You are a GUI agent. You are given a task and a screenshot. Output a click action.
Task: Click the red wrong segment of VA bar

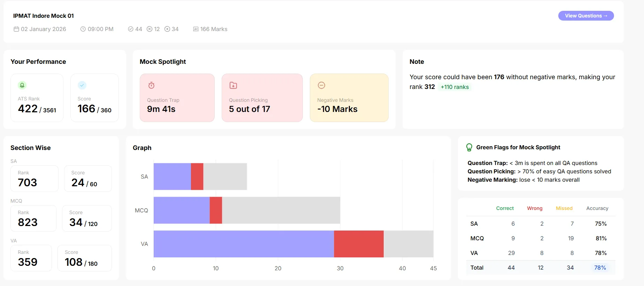tap(359, 244)
